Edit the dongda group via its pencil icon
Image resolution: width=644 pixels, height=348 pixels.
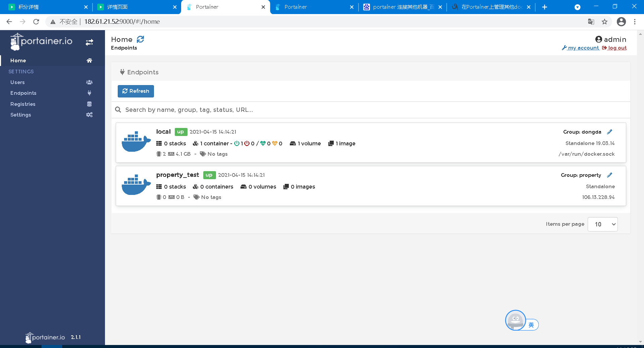(610, 132)
